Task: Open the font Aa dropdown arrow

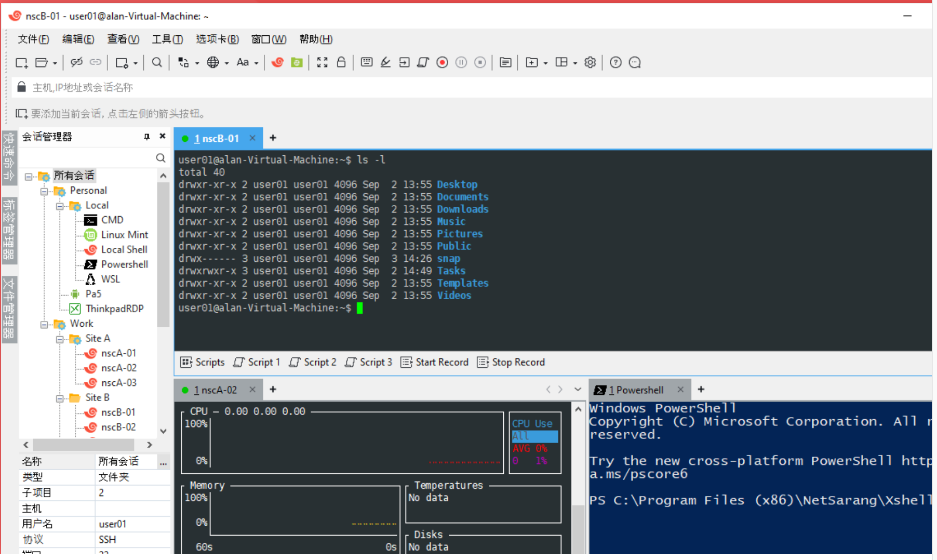Action: point(257,63)
